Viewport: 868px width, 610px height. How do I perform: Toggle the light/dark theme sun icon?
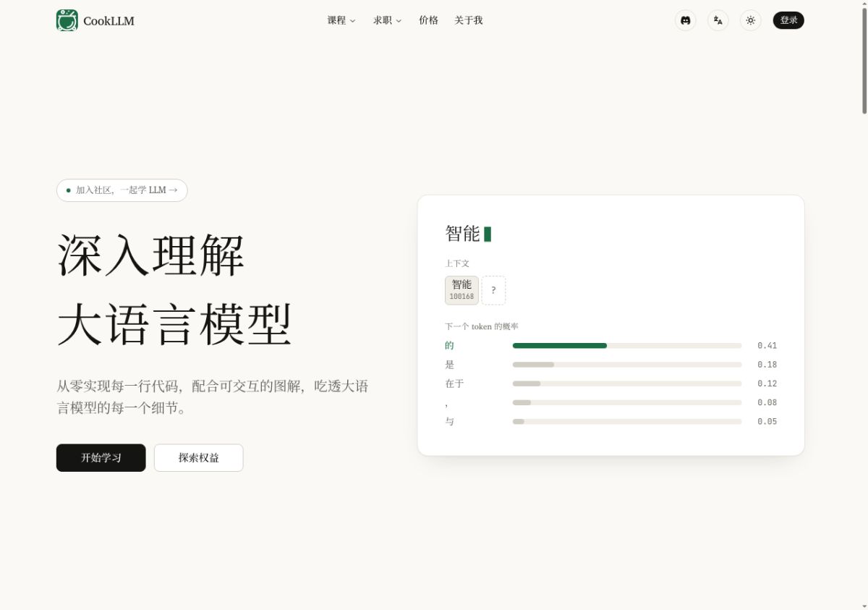click(750, 20)
